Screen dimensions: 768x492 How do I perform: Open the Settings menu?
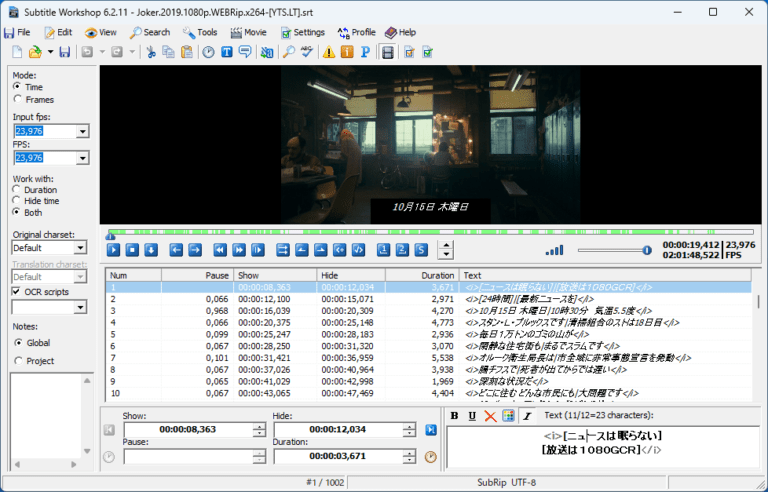[x=303, y=32]
